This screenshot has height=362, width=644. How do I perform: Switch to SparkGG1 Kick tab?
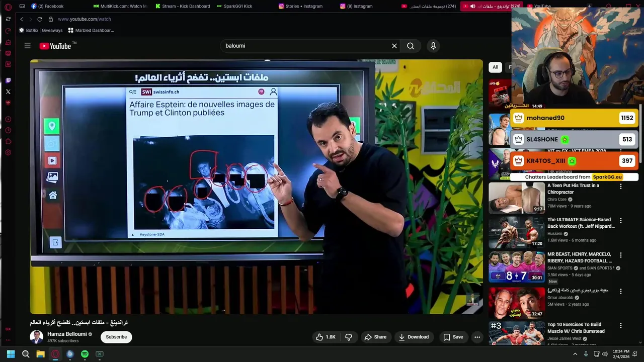234,6
